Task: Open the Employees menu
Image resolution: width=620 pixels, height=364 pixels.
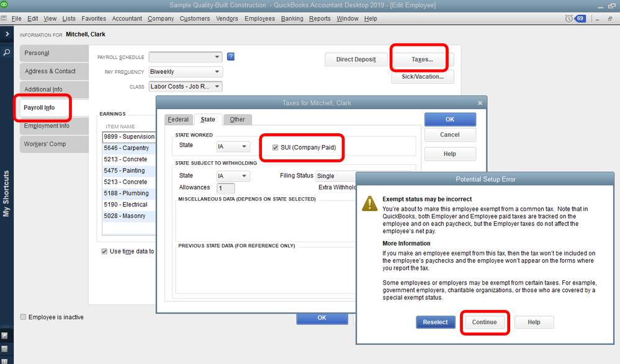Action: point(260,19)
